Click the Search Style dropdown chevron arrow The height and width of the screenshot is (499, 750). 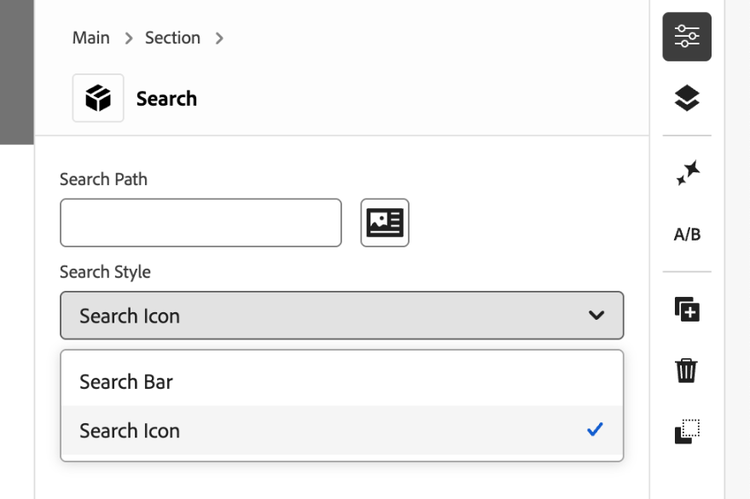point(596,316)
